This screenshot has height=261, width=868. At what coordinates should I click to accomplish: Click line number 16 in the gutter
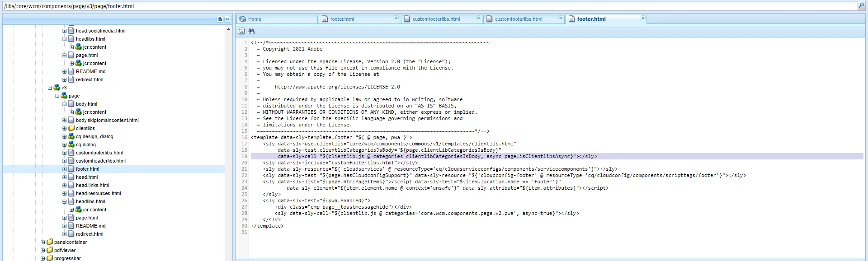(244, 137)
